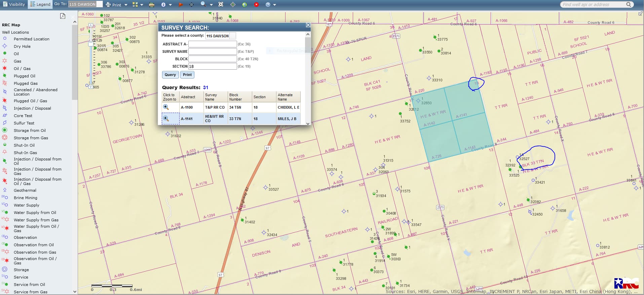Zoom to abstract A-1141 using its magnifier
The image size is (644, 295).
(166, 118)
